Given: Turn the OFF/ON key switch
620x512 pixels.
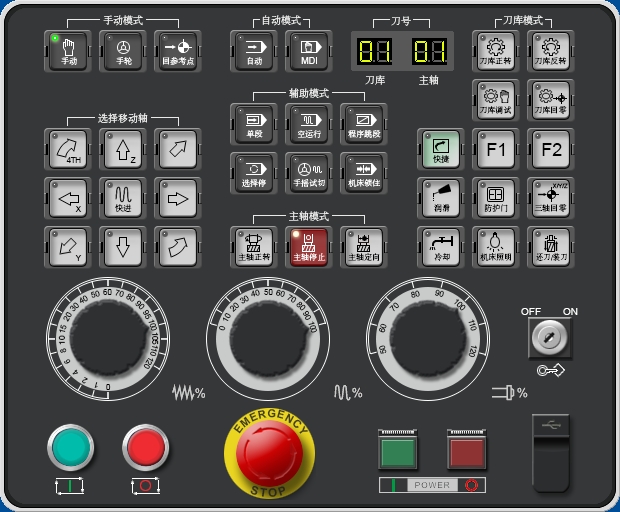Looking at the screenshot, I should coord(550,340).
